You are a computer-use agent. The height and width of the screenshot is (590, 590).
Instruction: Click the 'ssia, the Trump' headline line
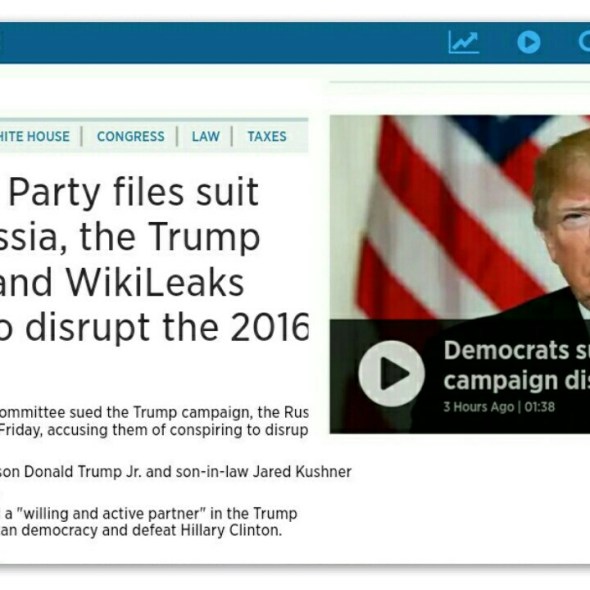tap(130, 238)
